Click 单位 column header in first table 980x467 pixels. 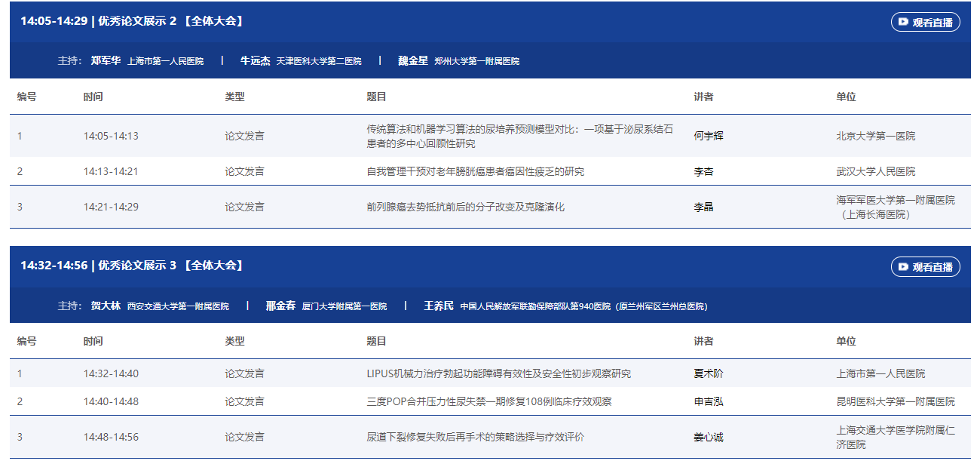[x=846, y=97]
